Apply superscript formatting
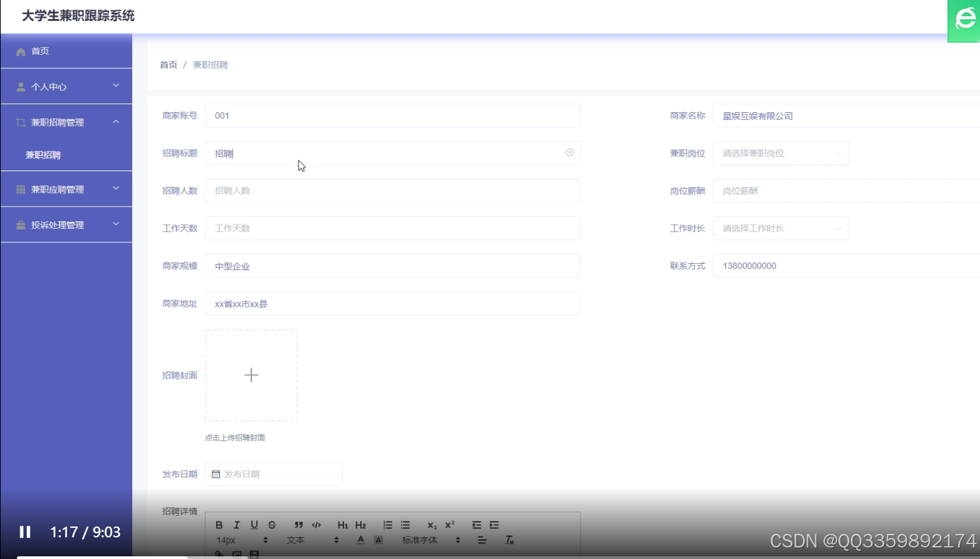This screenshot has width=980, height=559. [450, 525]
